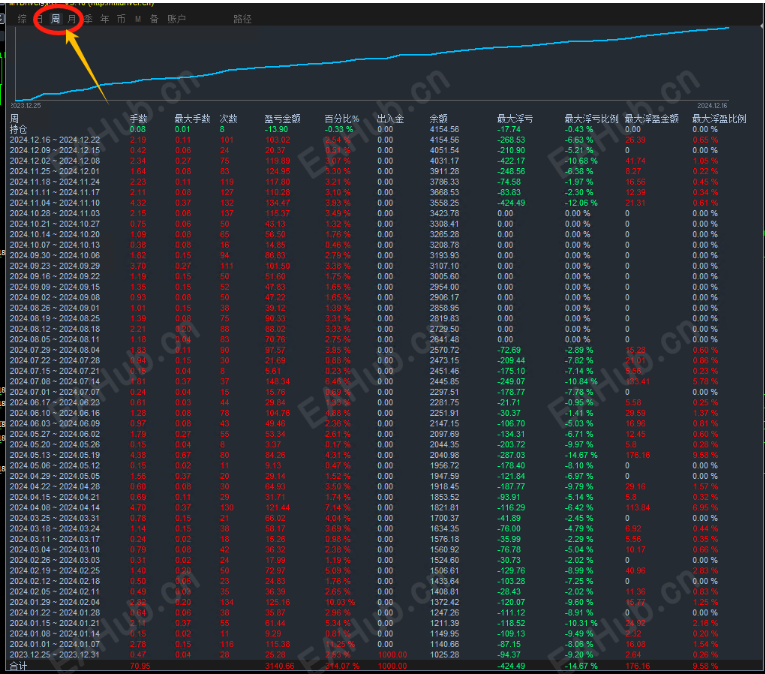Switch to the 年 yearly tab
The height and width of the screenshot is (674, 765).
coord(104,19)
